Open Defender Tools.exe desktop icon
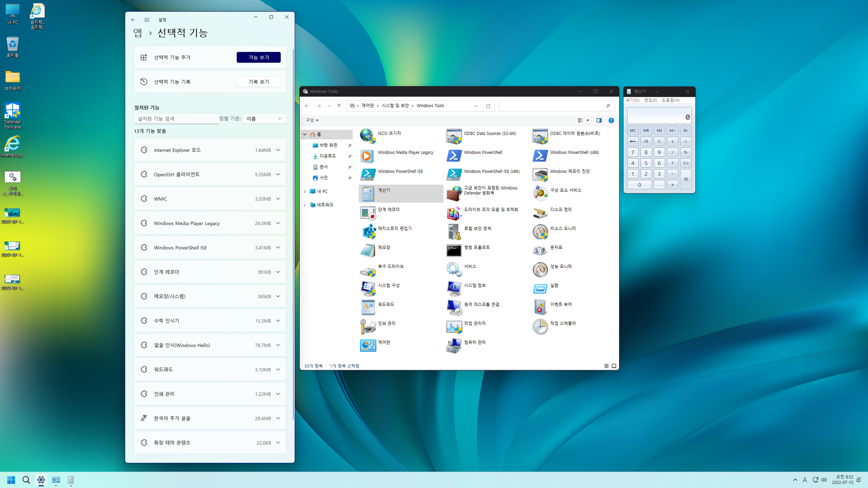 [x=12, y=116]
